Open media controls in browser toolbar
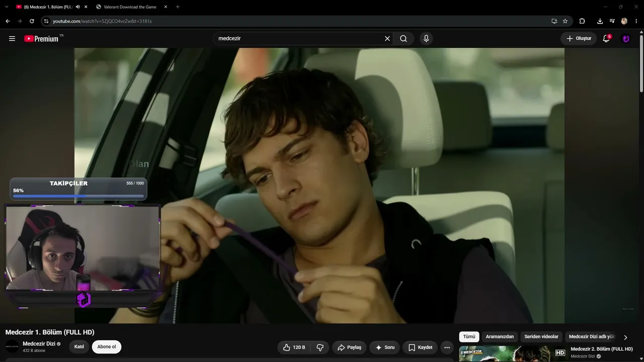 tap(612, 21)
